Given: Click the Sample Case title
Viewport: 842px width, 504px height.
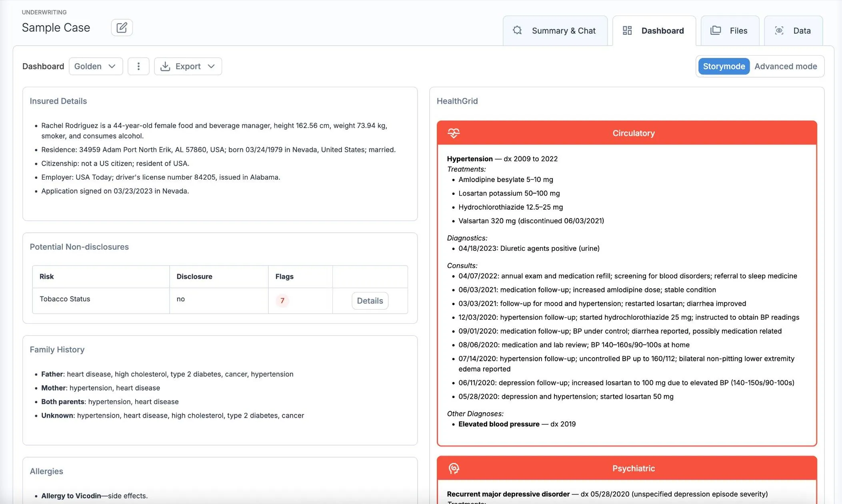Looking at the screenshot, I should tap(56, 28).
